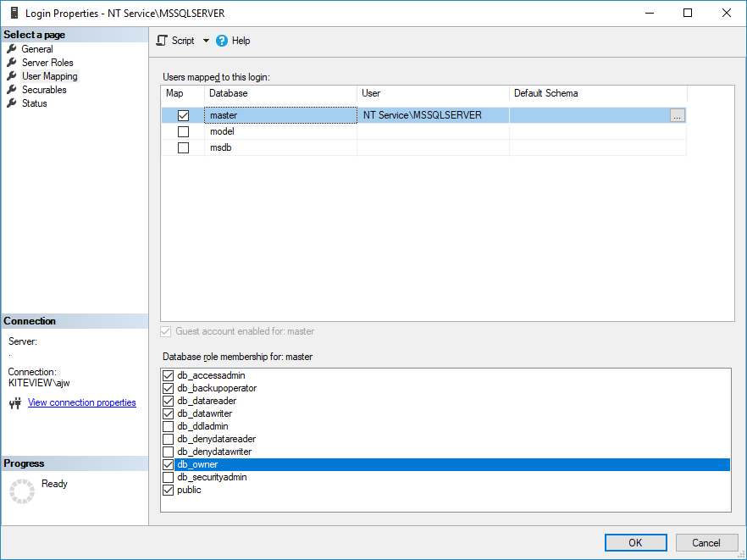Uncheck the db_datawriter role
Screen dimensions: 747x560
(x=169, y=413)
